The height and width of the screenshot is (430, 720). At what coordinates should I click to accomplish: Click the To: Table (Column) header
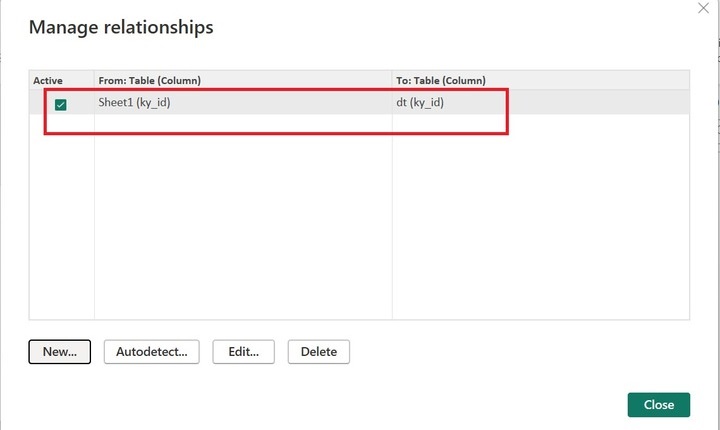click(x=441, y=80)
